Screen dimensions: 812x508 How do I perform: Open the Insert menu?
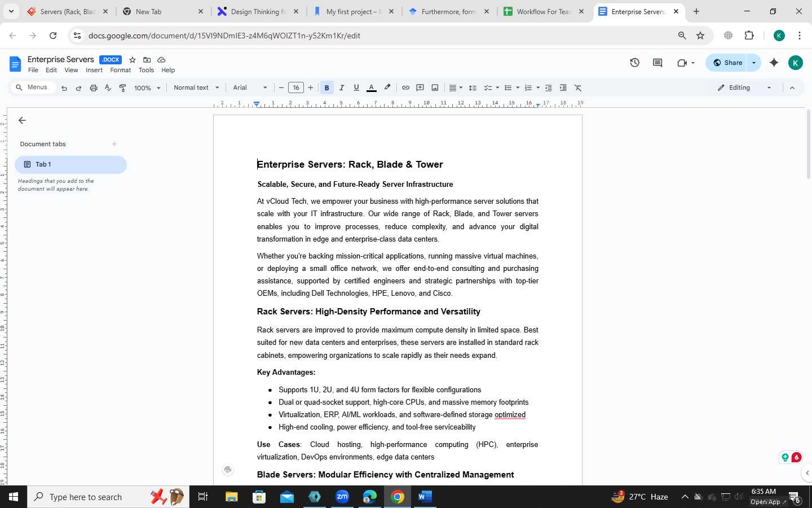[94, 70]
